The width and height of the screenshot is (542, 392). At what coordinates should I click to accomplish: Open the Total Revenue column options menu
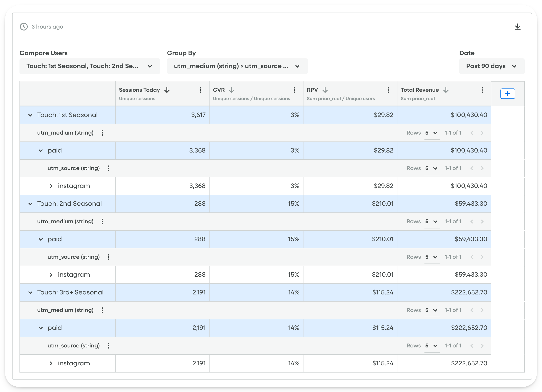[x=482, y=90]
